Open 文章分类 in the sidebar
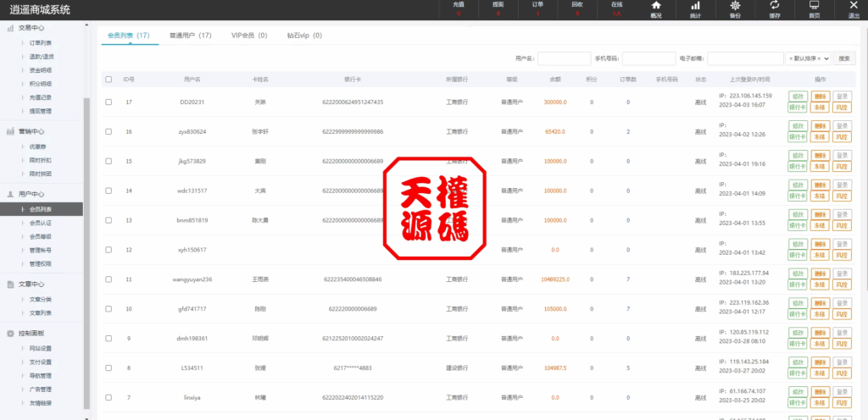Screen dimensions: 868x420 pyautogui.click(x=41, y=300)
